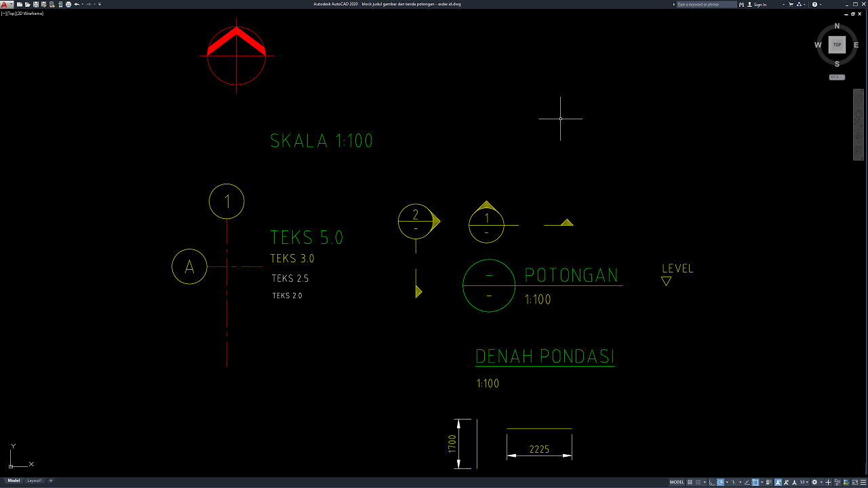
Task: Click the search keyword input field
Action: click(707, 4)
